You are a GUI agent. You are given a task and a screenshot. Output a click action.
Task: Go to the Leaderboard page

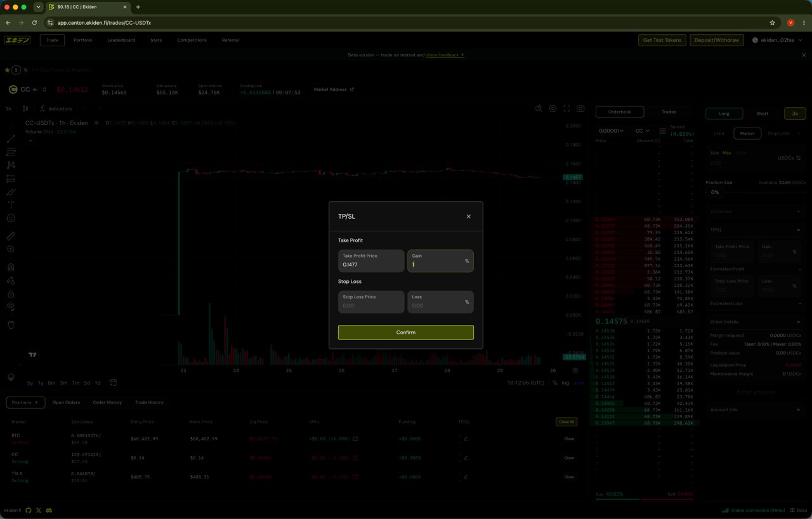coord(121,40)
